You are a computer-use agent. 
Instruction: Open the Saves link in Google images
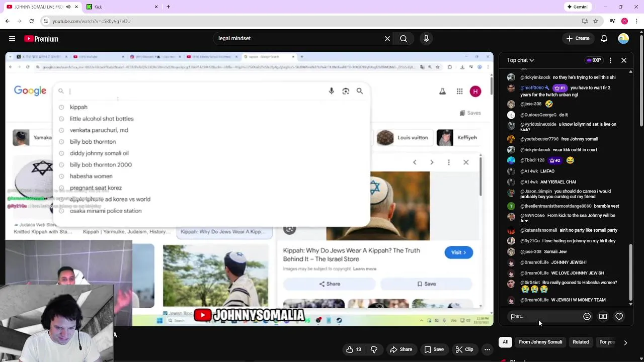click(x=470, y=113)
